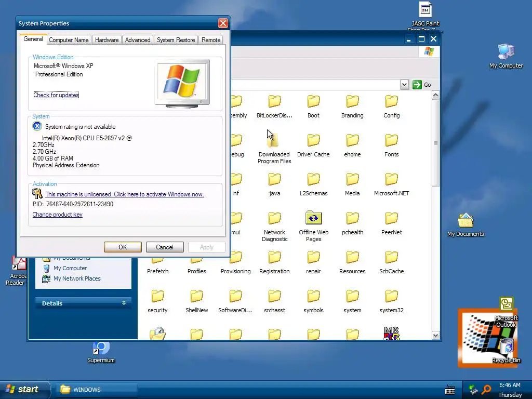Switch to the Hardware tab

click(x=107, y=40)
